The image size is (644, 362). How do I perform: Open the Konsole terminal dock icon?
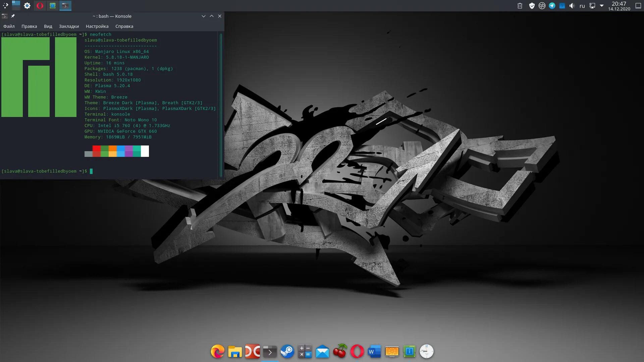coord(270,352)
